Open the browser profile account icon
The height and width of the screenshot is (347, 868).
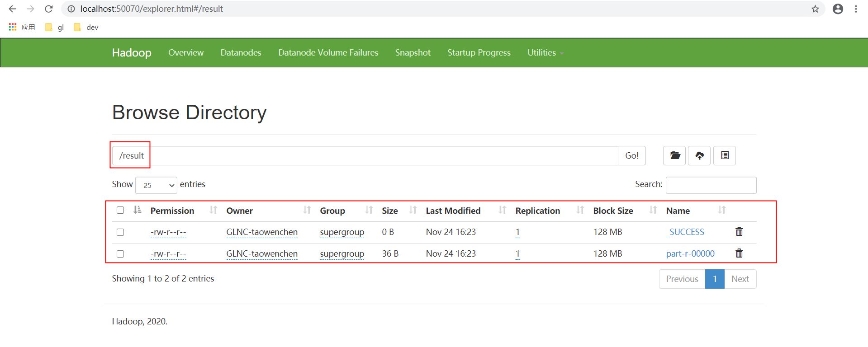pyautogui.click(x=838, y=9)
